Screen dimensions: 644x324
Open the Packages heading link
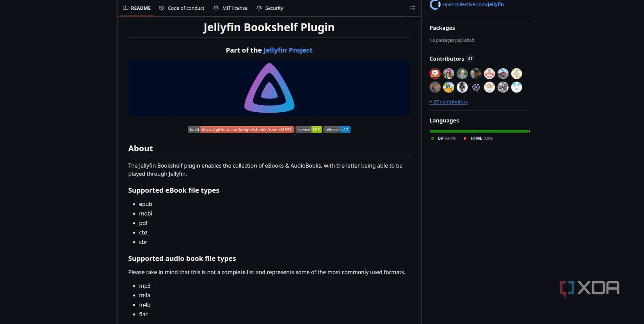[442, 28]
